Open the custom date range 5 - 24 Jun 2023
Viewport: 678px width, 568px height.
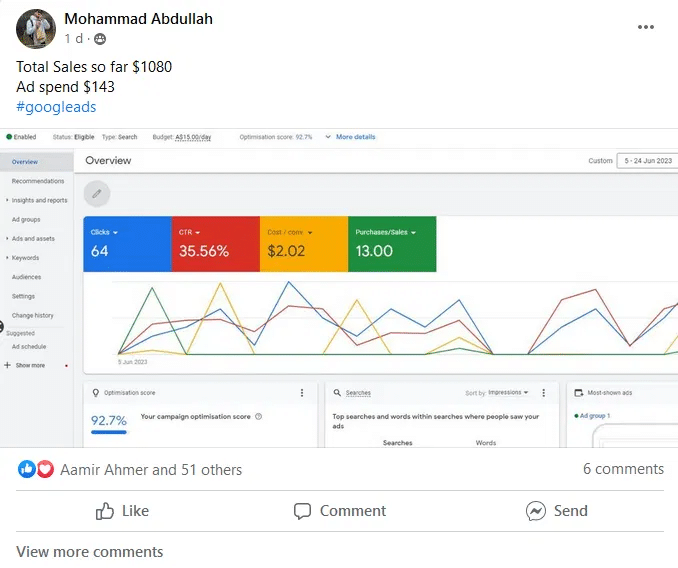[x=648, y=160]
